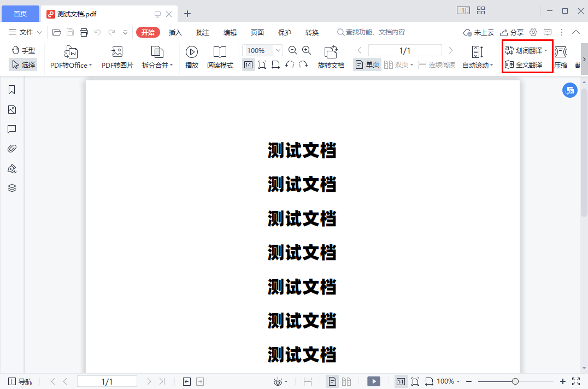
Task: Open attachments paperclip panel in sidebar
Action: click(x=12, y=149)
